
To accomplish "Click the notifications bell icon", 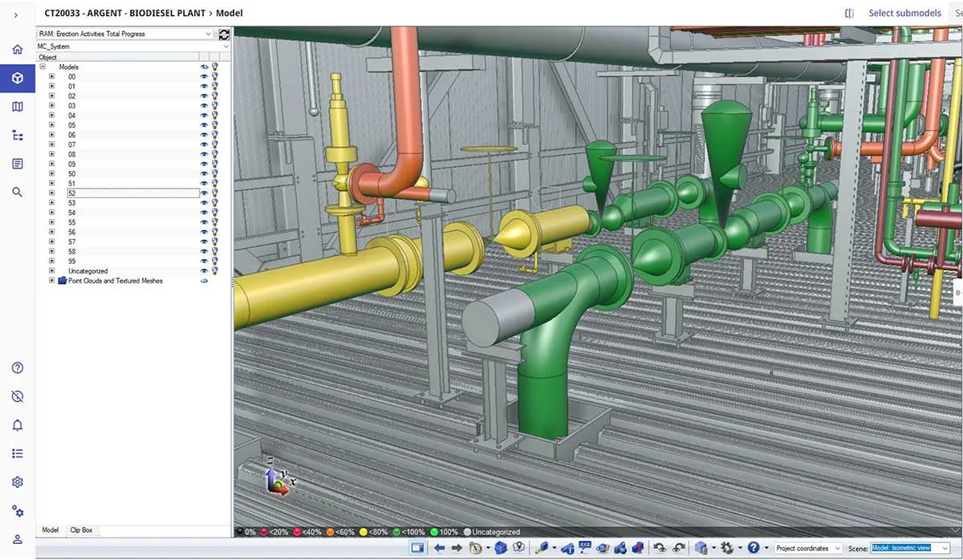I will pyautogui.click(x=17, y=425).
